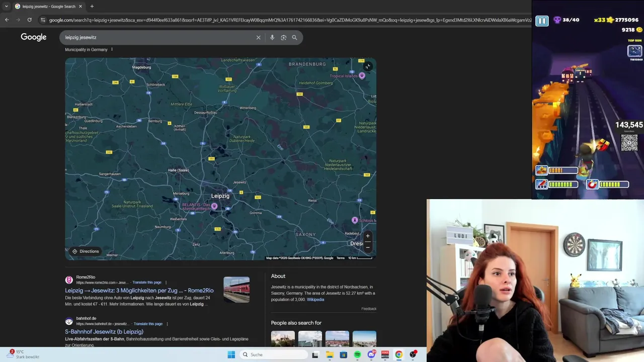Expand the map to full screen
This screenshot has width=644, height=362.
(368, 66)
